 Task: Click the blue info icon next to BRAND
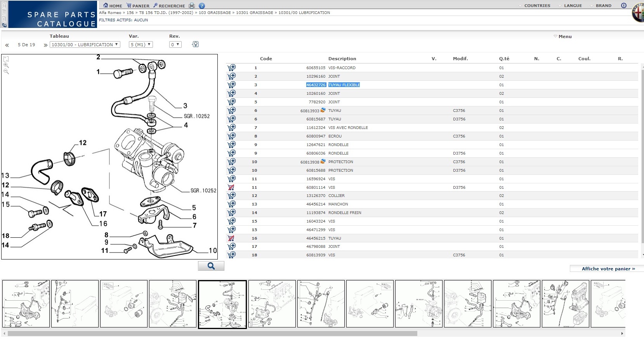pos(623,5)
